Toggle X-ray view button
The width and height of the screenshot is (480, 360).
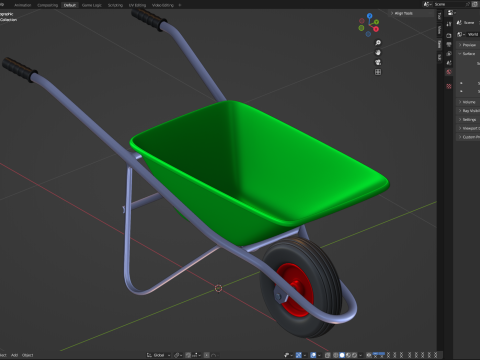[327, 355]
